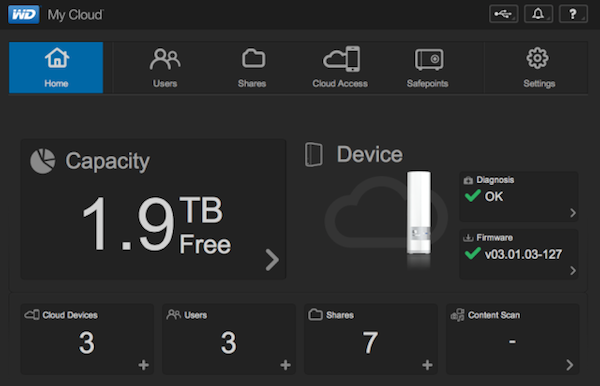
Task: Open the Shares tab
Action: click(252, 67)
